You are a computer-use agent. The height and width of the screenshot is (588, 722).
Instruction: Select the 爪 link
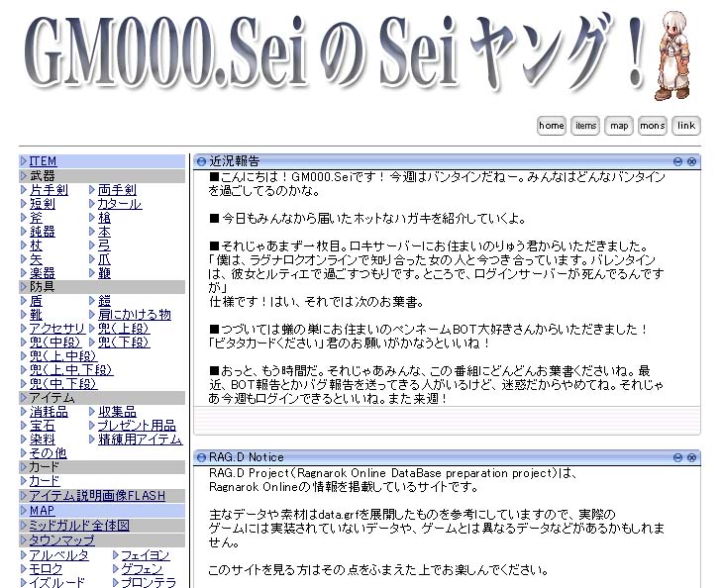pos(104,258)
